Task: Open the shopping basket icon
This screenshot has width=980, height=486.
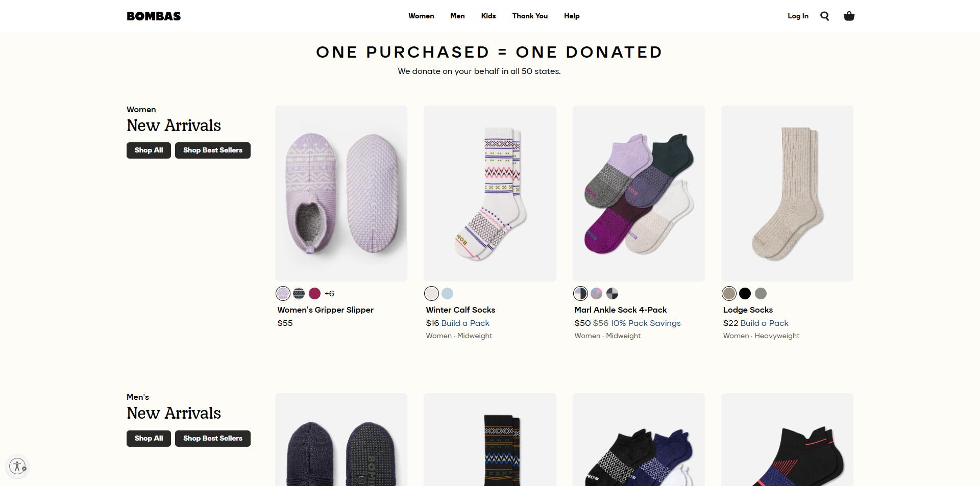Action: pos(849,16)
